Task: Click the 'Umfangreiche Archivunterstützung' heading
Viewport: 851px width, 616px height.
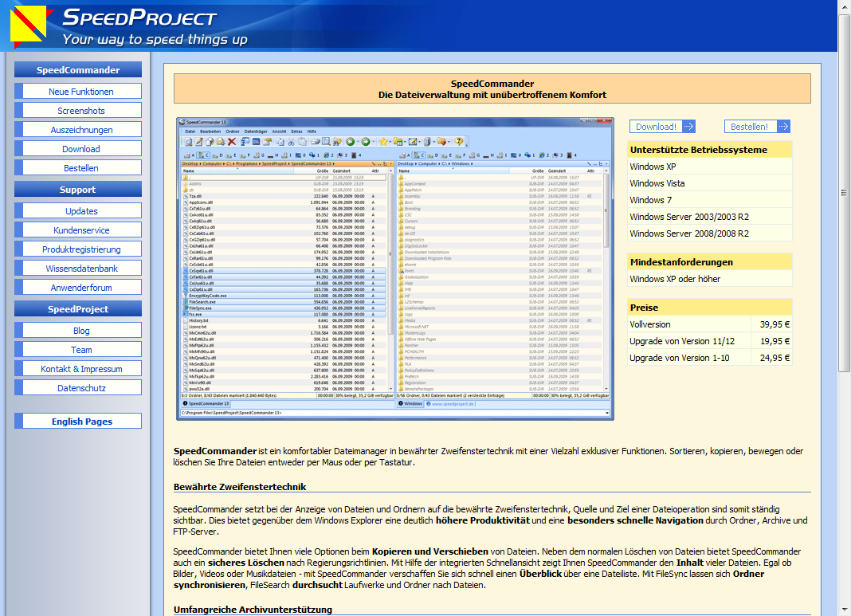Action: (x=253, y=610)
